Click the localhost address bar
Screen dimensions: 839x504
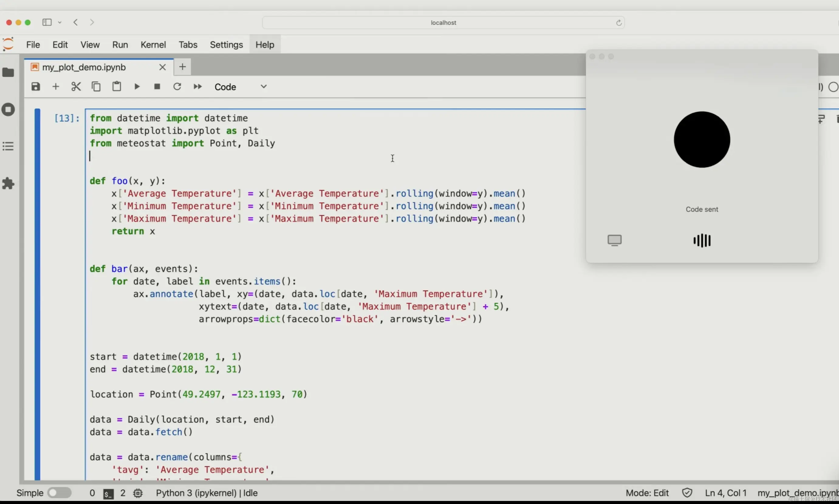(x=443, y=23)
